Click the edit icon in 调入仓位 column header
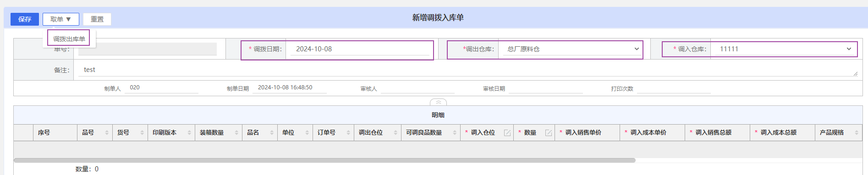This screenshot has height=175, width=868. point(507,133)
